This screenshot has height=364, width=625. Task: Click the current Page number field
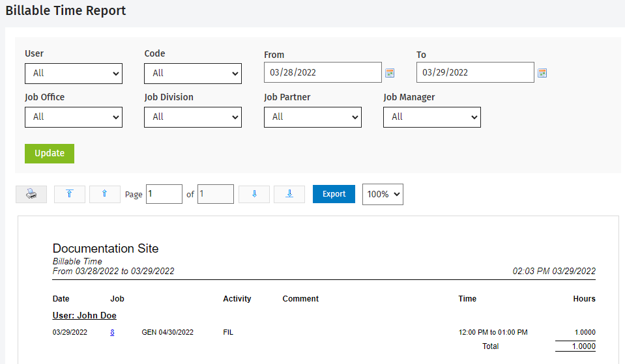tap(164, 194)
